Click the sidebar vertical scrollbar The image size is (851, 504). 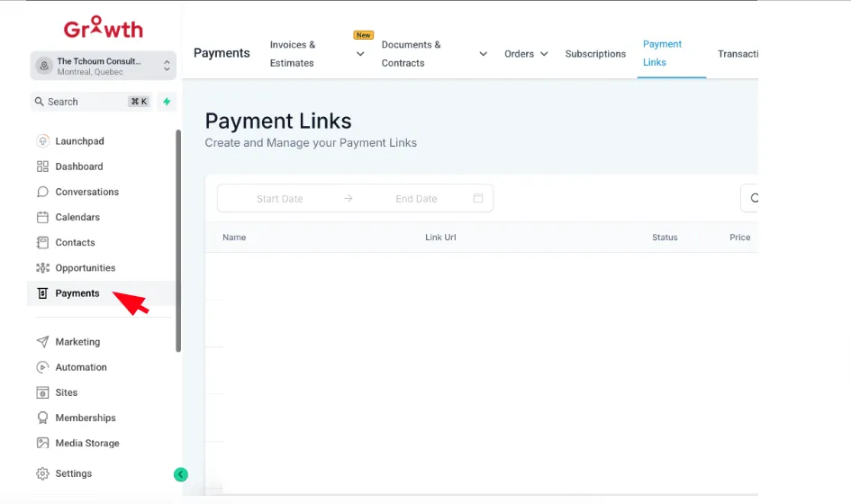tap(178, 241)
